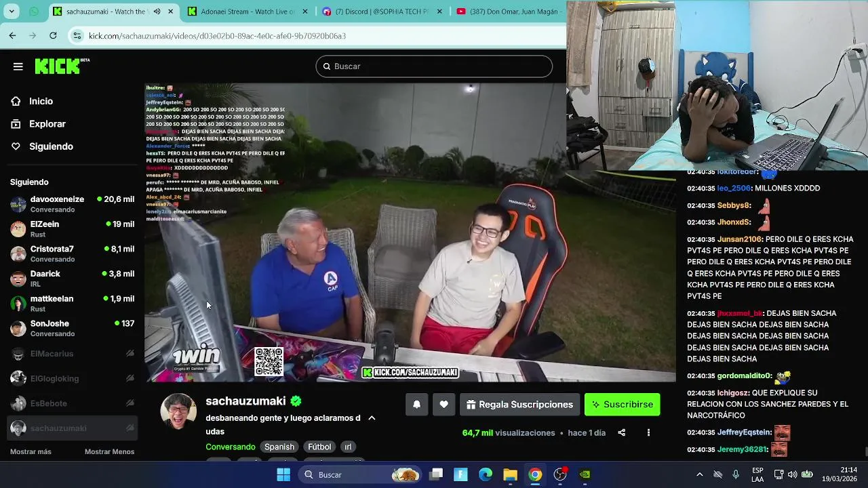This screenshot has width=868, height=488.
Task: Select the Fútbol tag
Action: pyautogui.click(x=319, y=447)
